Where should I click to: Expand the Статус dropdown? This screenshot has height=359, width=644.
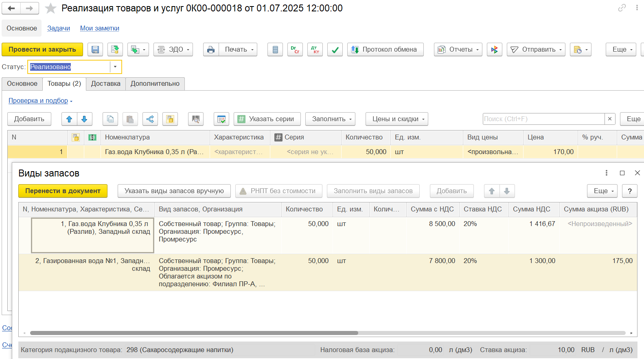[115, 67]
